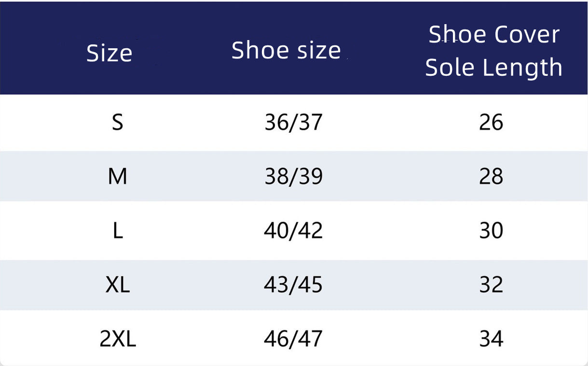Select the S size cell
Image resolution: width=588 pixels, height=366 pixels.
pyautogui.click(x=118, y=122)
